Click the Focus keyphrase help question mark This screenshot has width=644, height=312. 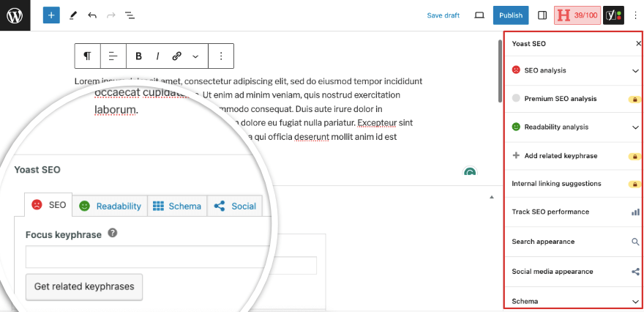coord(113,233)
